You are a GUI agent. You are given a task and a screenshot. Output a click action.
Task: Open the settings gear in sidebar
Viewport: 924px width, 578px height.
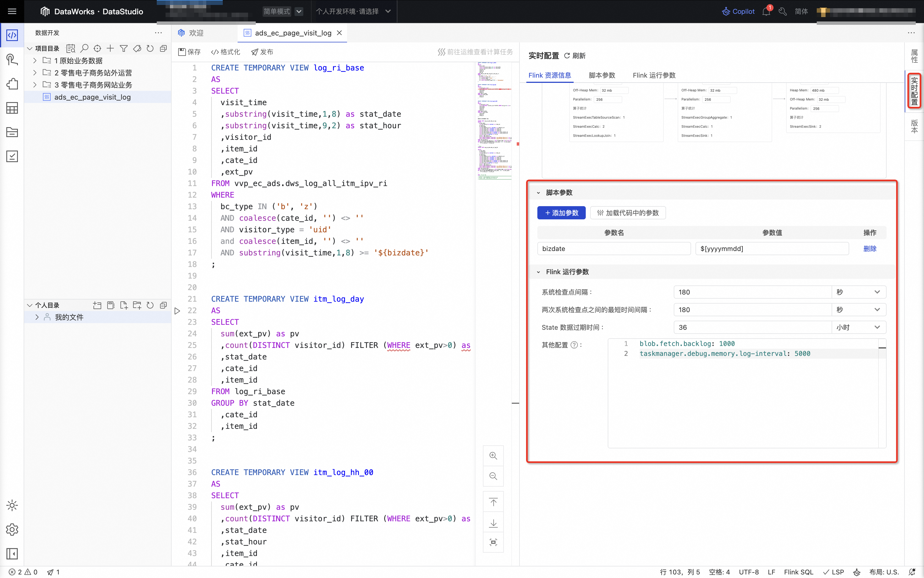click(12, 530)
